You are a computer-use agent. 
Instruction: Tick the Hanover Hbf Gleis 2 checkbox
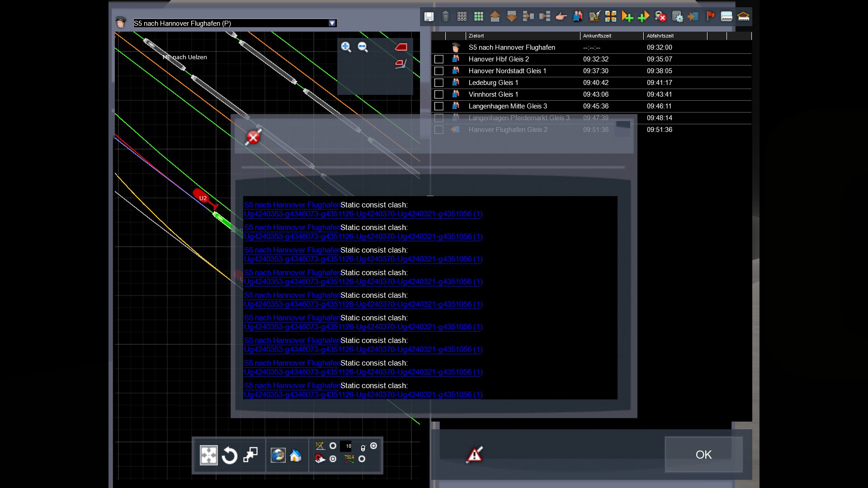pyautogui.click(x=439, y=59)
